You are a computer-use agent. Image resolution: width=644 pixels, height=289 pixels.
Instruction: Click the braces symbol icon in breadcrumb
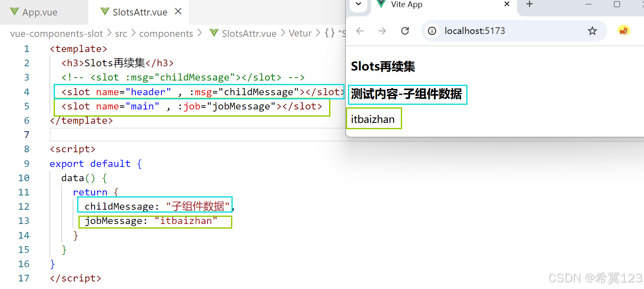[330, 34]
